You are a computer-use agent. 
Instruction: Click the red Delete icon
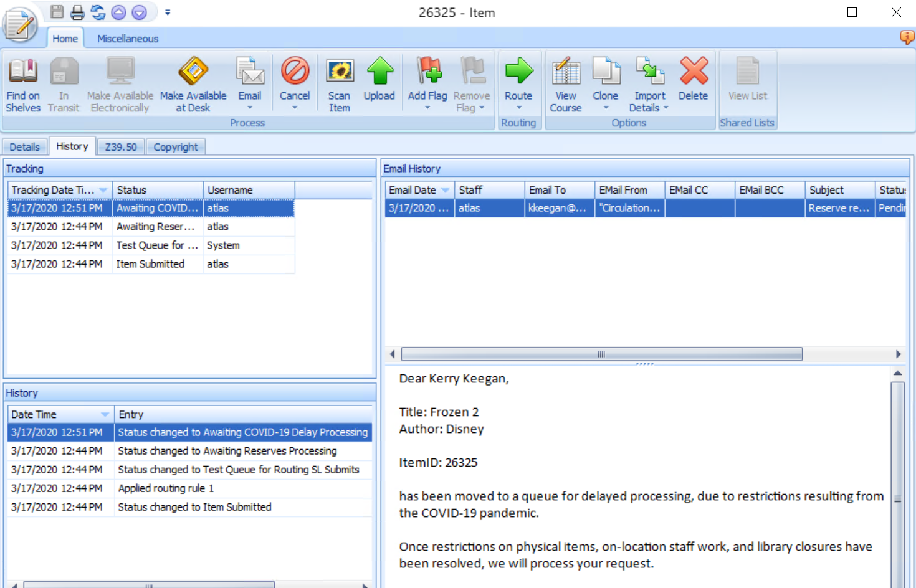click(694, 72)
